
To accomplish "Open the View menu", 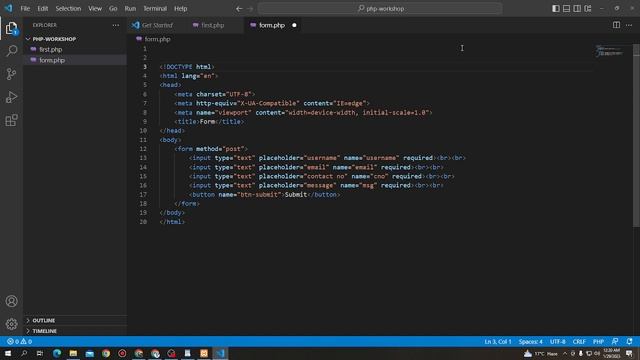I will 95,9.
